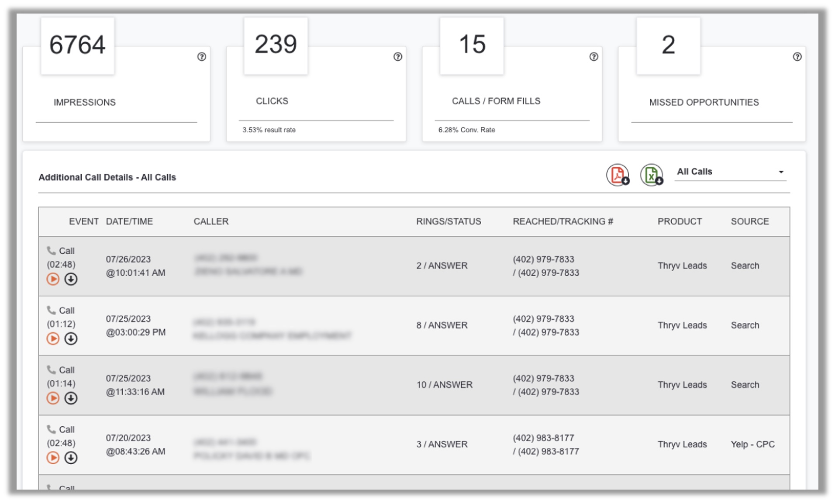This screenshot has height=504, width=835.
Task: Click the 3 / ANSWER status cell
Action: tap(442, 444)
